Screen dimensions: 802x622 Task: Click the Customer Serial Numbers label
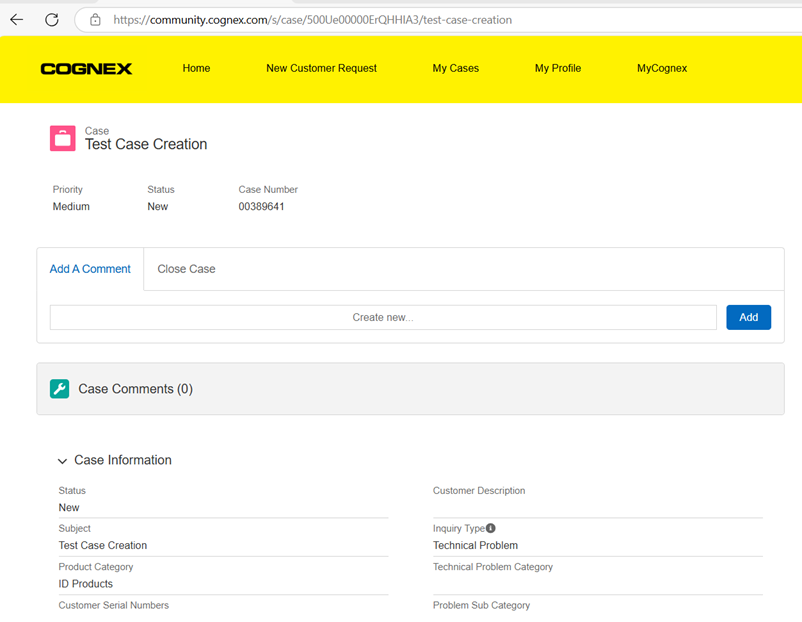tap(114, 605)
